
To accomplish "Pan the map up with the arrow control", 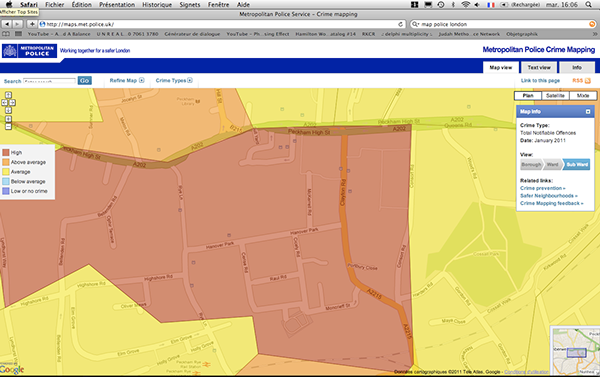I will (8, 95).
